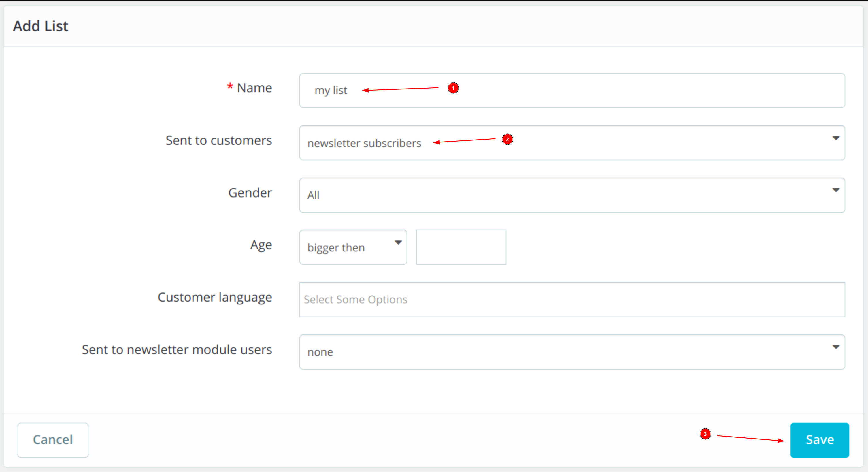Click the Sent to newsletter module users label
The width and height of the screenshot is (868, 472).
177,350
